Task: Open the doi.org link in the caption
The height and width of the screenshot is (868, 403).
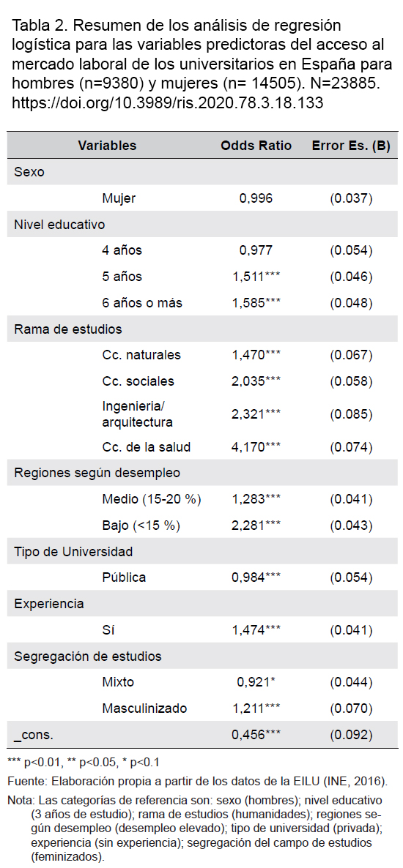Action: (x=168, y=103)
